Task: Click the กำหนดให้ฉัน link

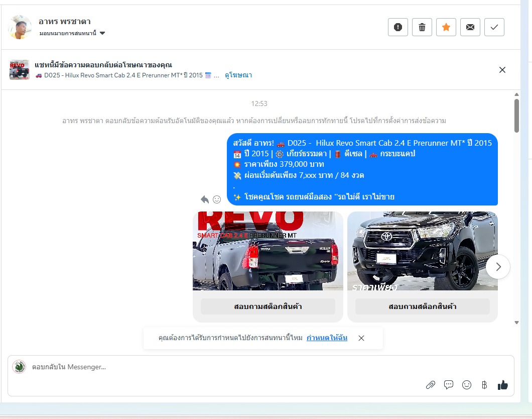Action: coord(327,338)
